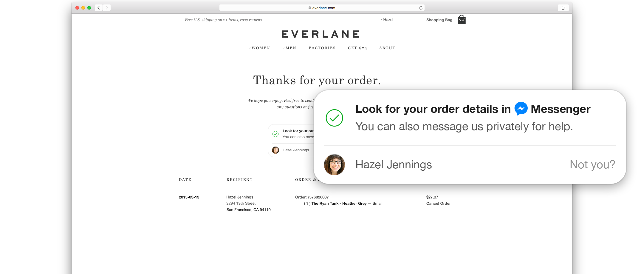The width and height of the screenshot is (644, 274).
Task: Click the Recipient column header
Action: tap(240, 180)
